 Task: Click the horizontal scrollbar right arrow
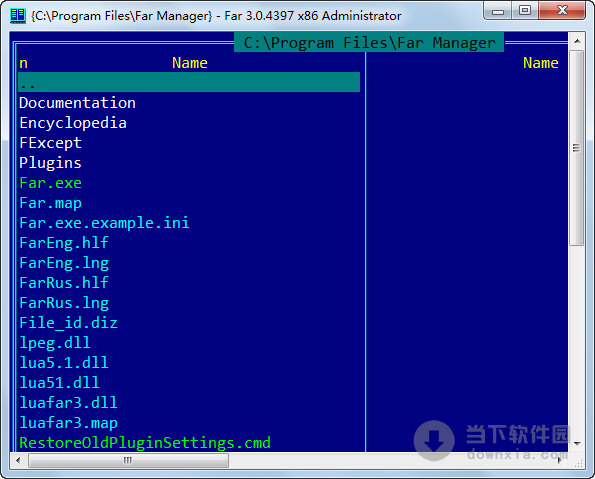coord(560,460)
